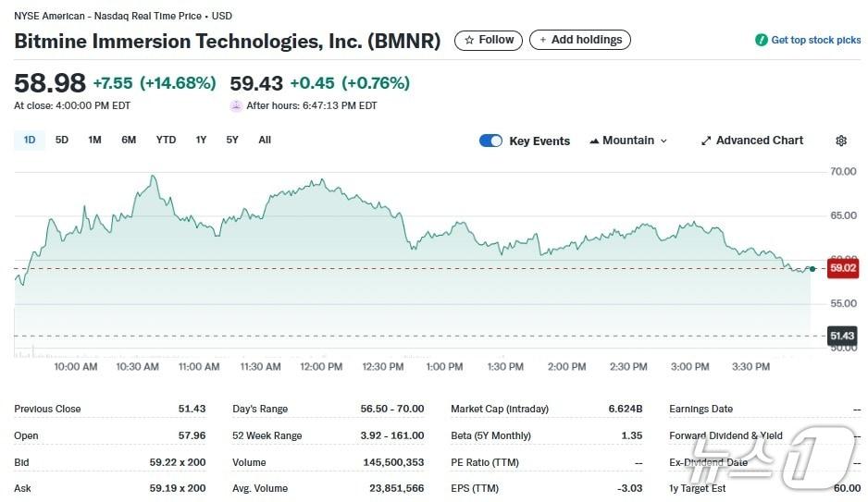868x502 pixels.
Task: Open chart settings gear icon
Action: point(840,141)
